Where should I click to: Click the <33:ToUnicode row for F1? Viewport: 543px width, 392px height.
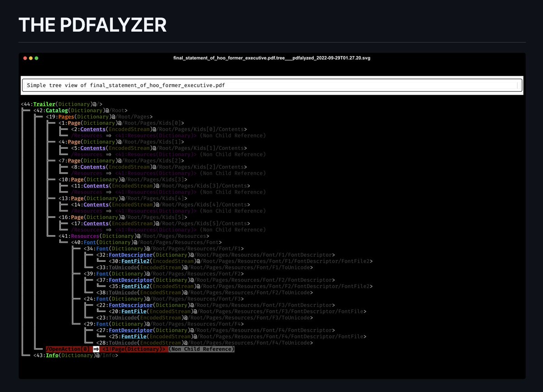click(x=205, y=268)
